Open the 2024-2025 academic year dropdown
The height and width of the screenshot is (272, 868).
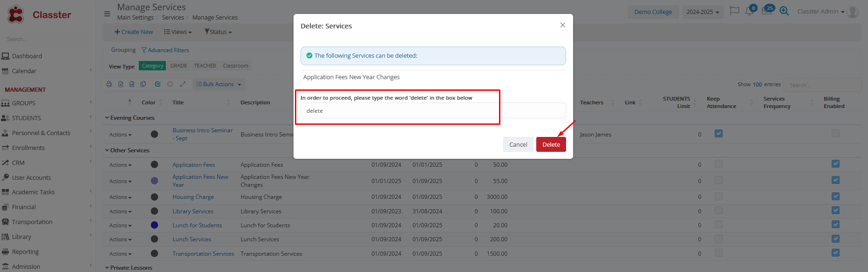click(x=703, y=12)
